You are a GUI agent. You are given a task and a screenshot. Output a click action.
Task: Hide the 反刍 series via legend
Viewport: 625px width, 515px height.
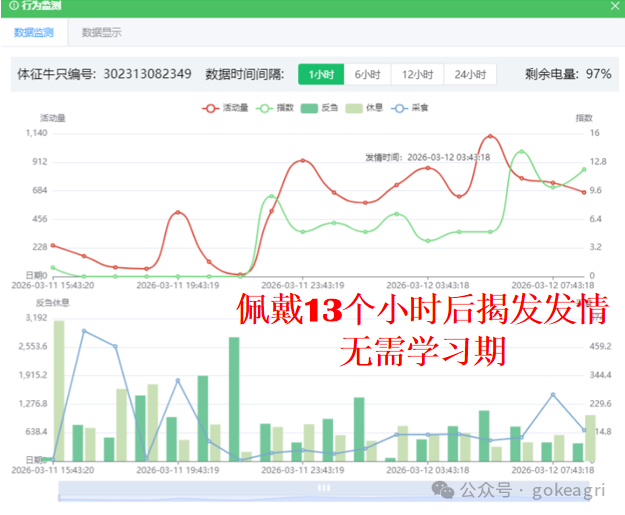tap(310, 107)
